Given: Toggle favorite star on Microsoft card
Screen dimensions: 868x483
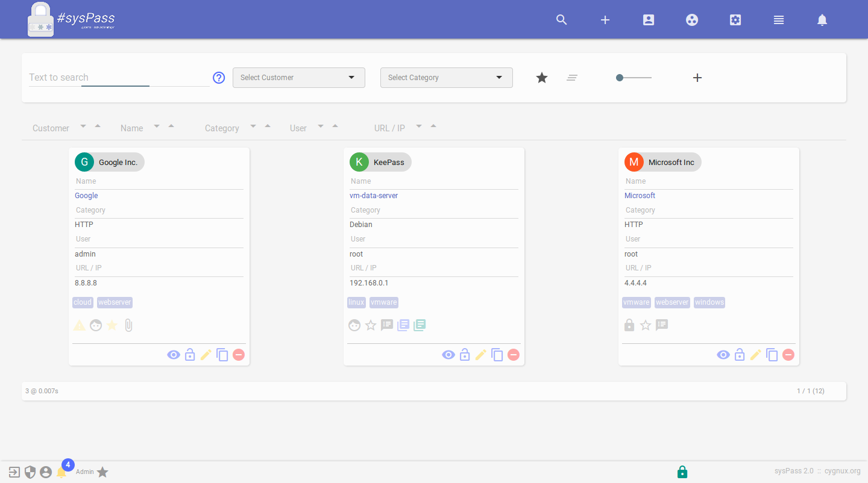Looking at the screenshot, I should (646, 325).
